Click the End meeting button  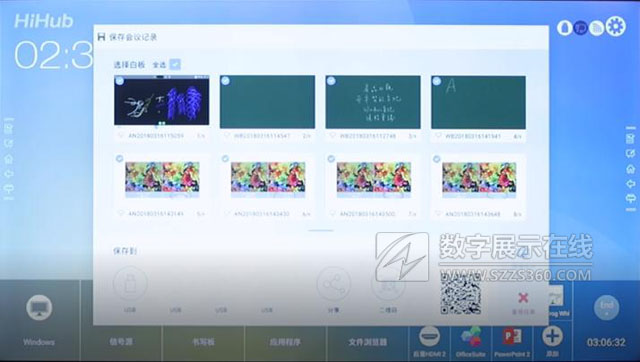(607, 307)
